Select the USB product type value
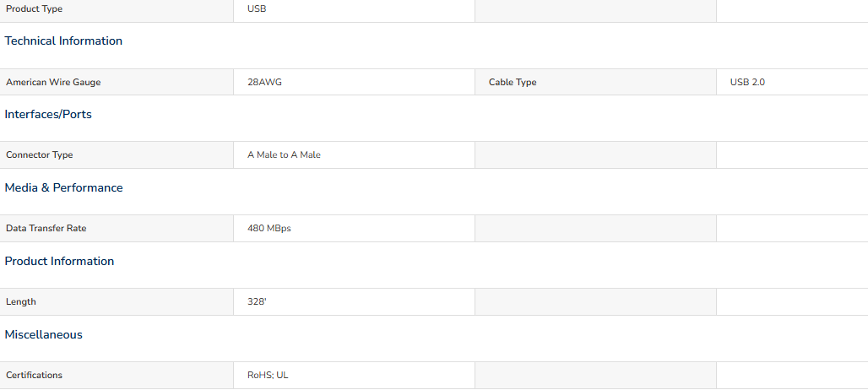The image size is (868, 390). point(257,8)
